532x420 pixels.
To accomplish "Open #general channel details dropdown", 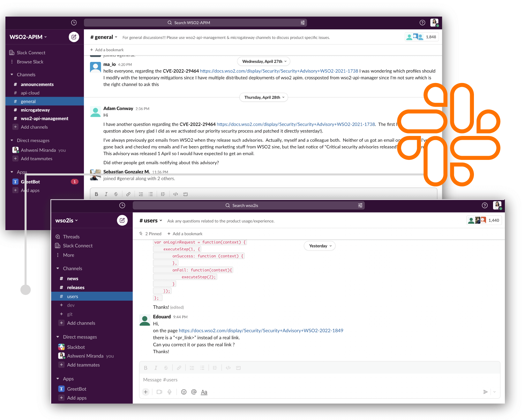I will [x=104, y=37].
